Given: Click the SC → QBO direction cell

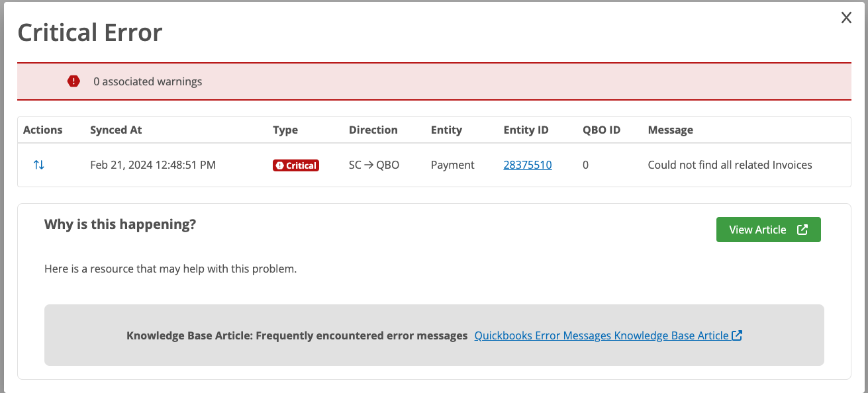Looking at the screenshot, I should tap(374, 165).
